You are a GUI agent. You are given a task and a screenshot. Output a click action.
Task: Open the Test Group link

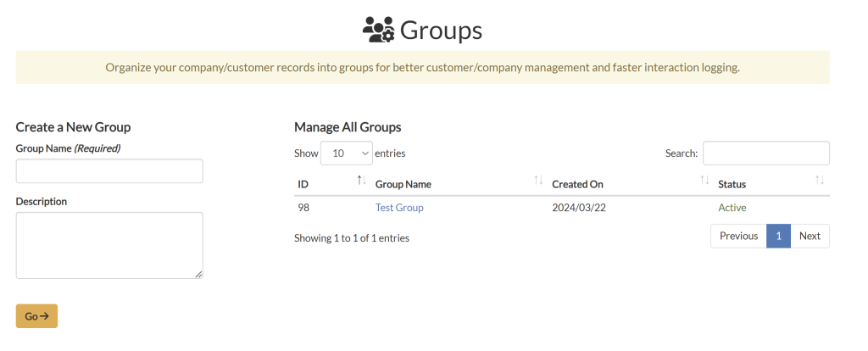point(399,208)
